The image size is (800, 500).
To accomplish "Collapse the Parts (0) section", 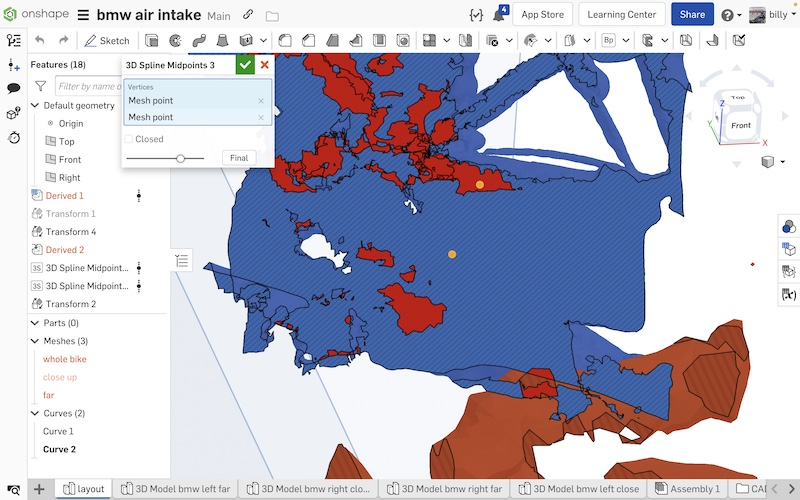I will [35, 322].
